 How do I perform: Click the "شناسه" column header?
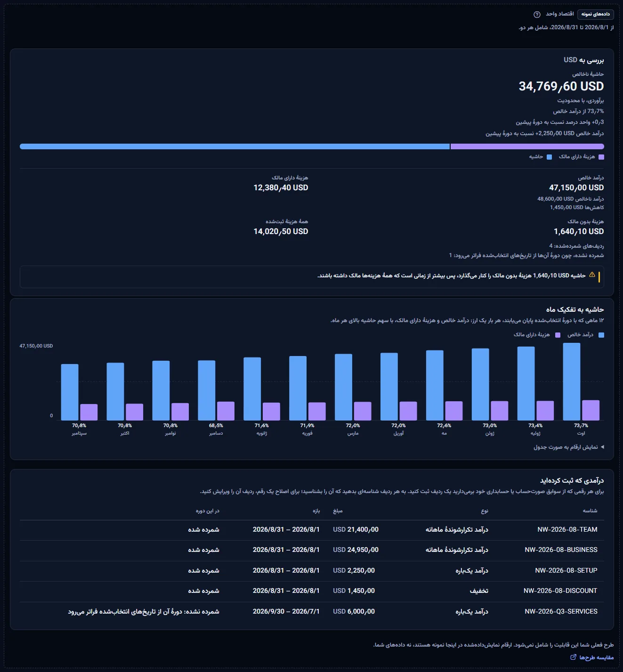coord(590,511)
